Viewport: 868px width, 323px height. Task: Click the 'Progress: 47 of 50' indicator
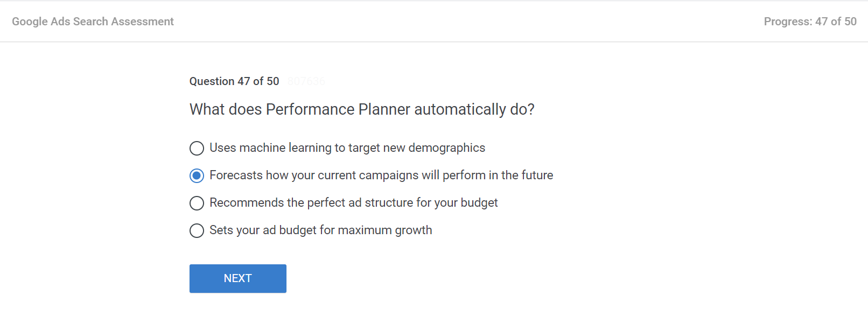(x=810, y=22)
